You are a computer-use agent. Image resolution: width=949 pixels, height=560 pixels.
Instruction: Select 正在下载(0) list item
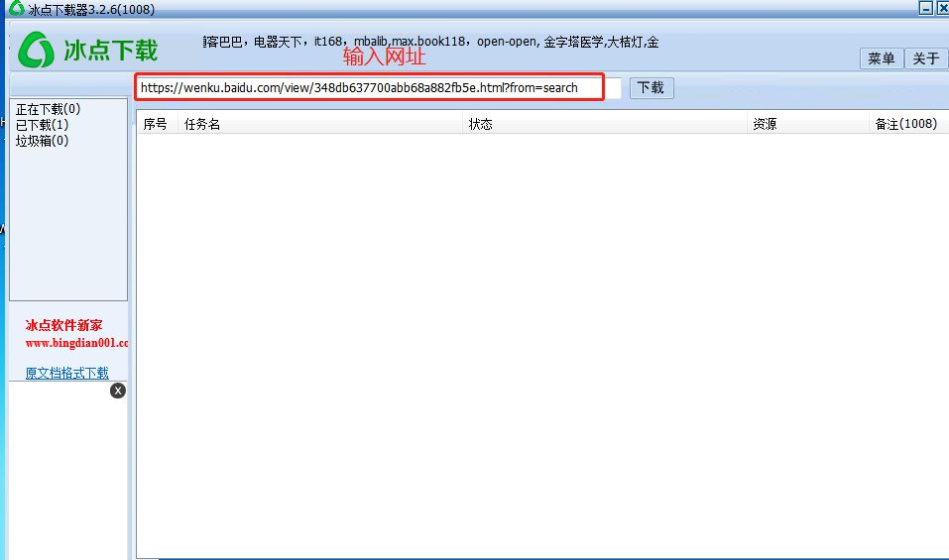[48, 109]
